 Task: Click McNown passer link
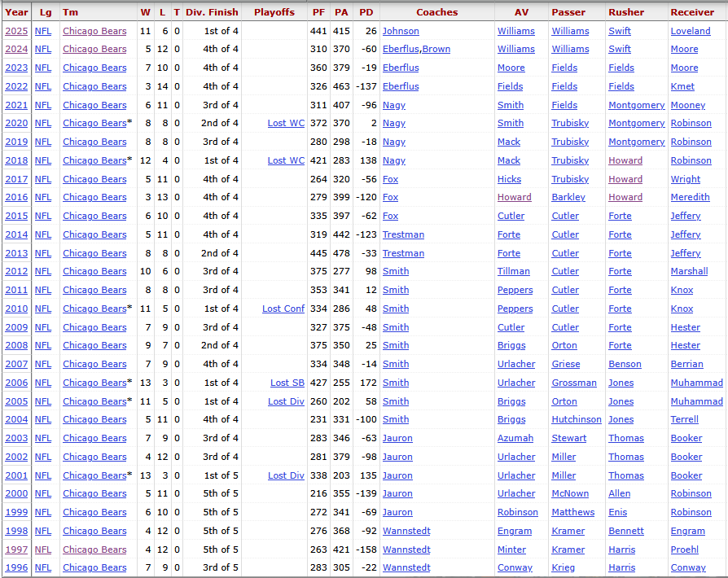(x=570, y=493)
